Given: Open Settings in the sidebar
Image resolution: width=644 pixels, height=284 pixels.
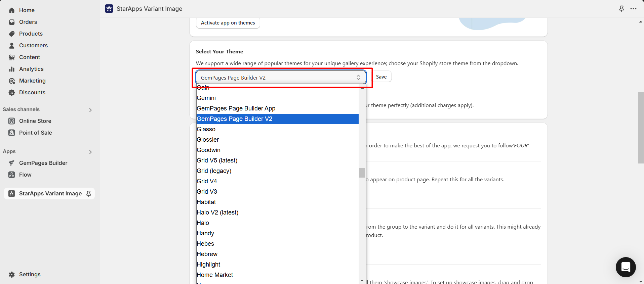Looking at the screenshot, I should point(30,274).
